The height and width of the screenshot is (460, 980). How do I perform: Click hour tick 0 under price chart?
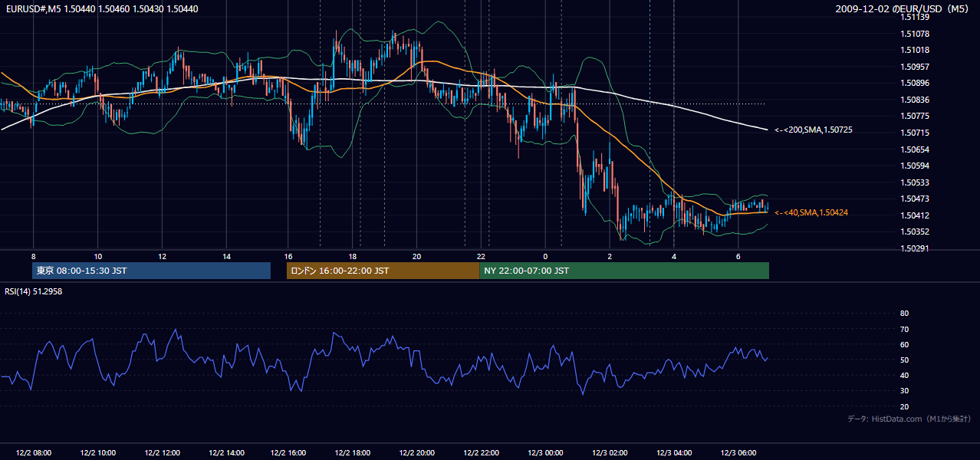[x=545, y=256]
